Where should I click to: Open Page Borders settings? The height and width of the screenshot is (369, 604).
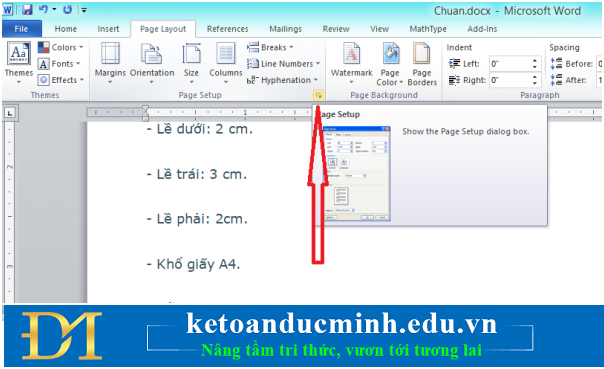coord(422,64)
